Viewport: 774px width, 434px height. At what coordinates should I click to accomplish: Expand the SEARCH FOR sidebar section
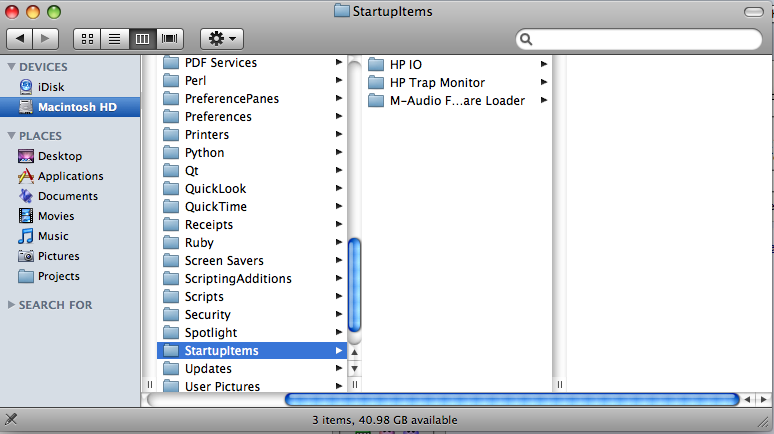tap(11, 305)
